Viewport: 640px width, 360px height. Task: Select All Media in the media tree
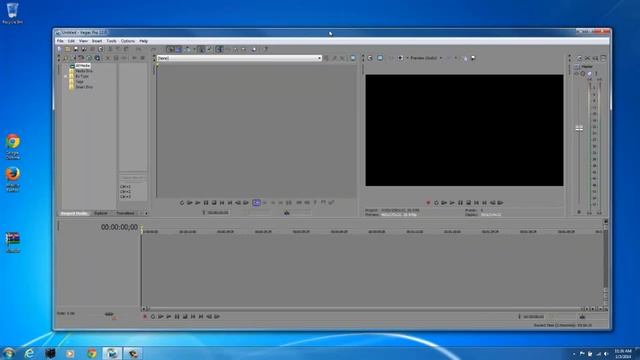pos(83,66)
